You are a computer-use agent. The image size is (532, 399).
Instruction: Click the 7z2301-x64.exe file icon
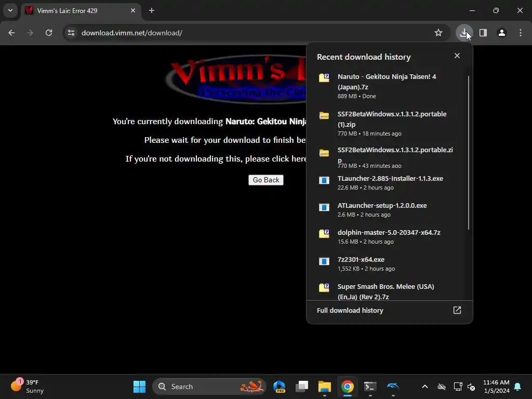(324, 261)
